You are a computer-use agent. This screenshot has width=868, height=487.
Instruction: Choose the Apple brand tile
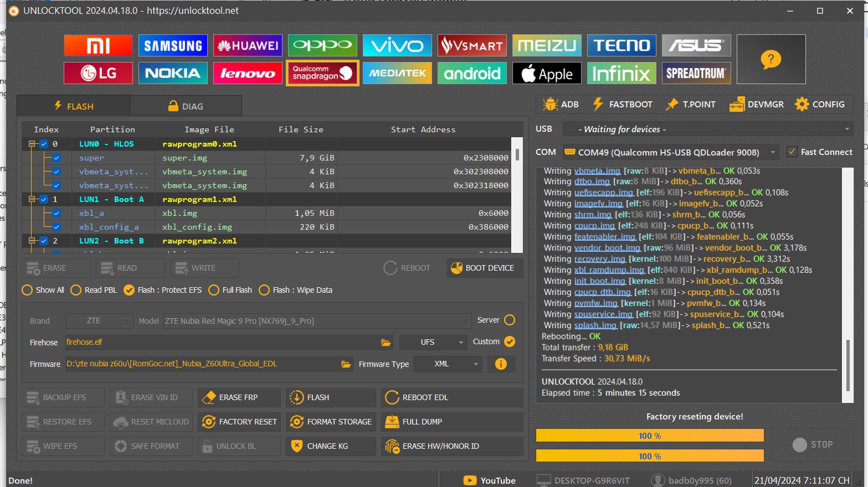(x=547, y=73)
